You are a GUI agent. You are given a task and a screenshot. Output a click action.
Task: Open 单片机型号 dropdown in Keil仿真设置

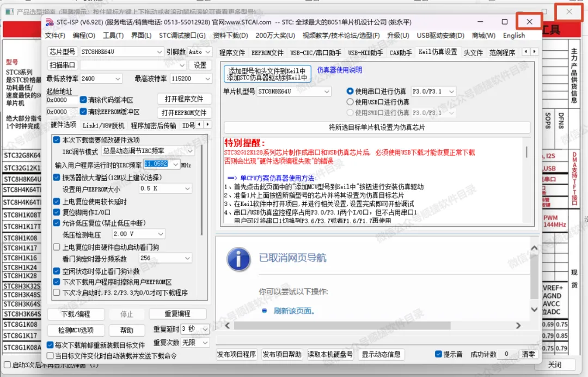point(294,91)
